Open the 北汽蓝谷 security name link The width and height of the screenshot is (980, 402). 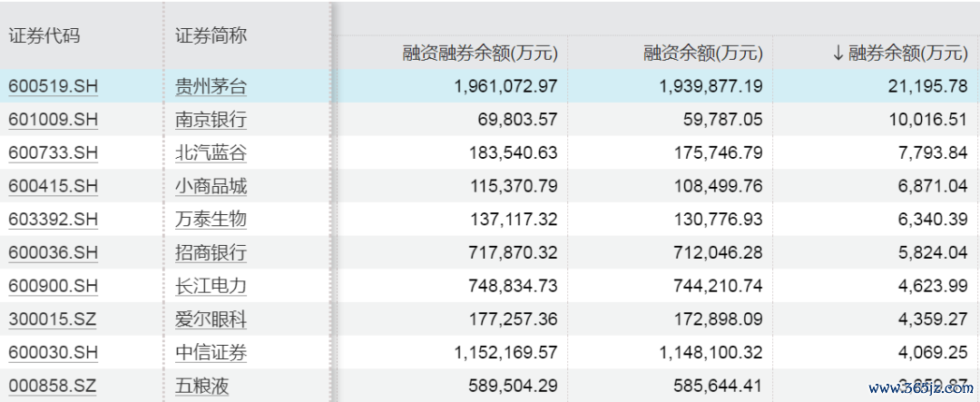(211, 153)
